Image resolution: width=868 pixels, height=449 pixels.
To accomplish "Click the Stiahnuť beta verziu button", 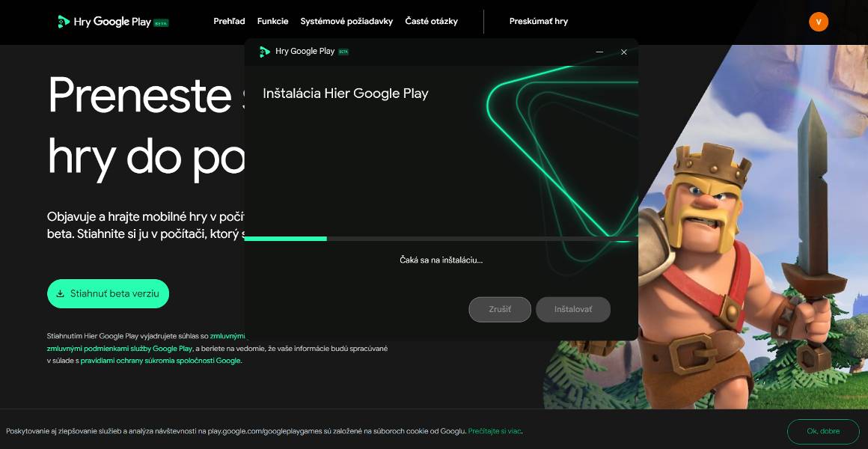I will pyautogui.click(x=108, y=293).
